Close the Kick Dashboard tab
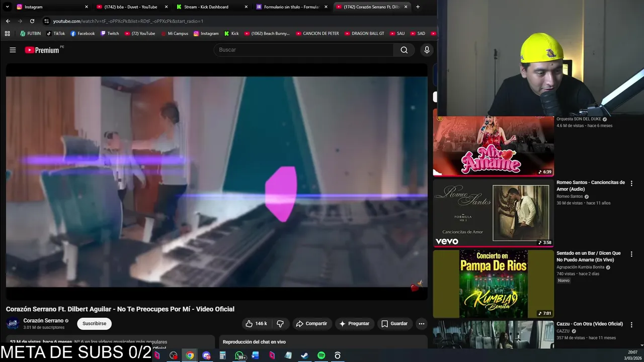The height and width of the screenshot is (362, 644). pyautogui.click(x=246, y=7)
